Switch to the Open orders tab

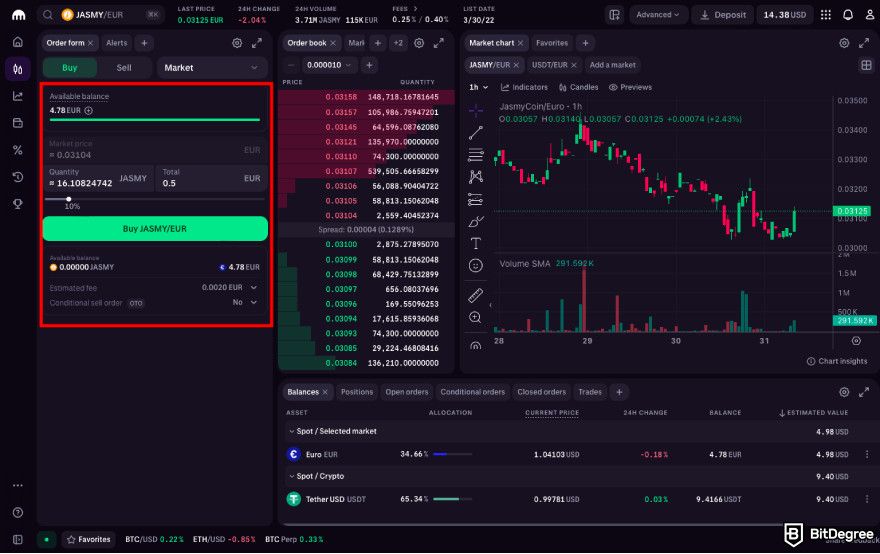407,392
